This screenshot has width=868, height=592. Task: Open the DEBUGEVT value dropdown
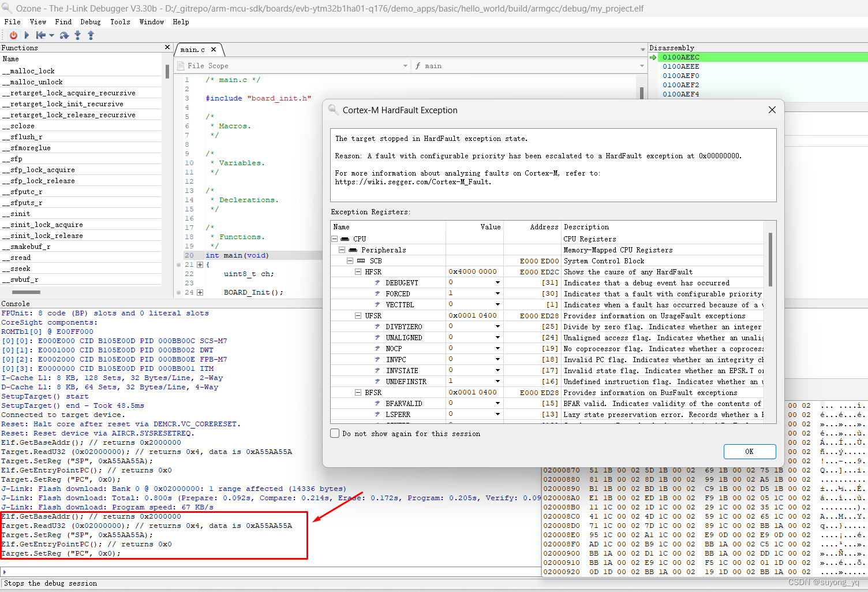(x=497, y=282)
